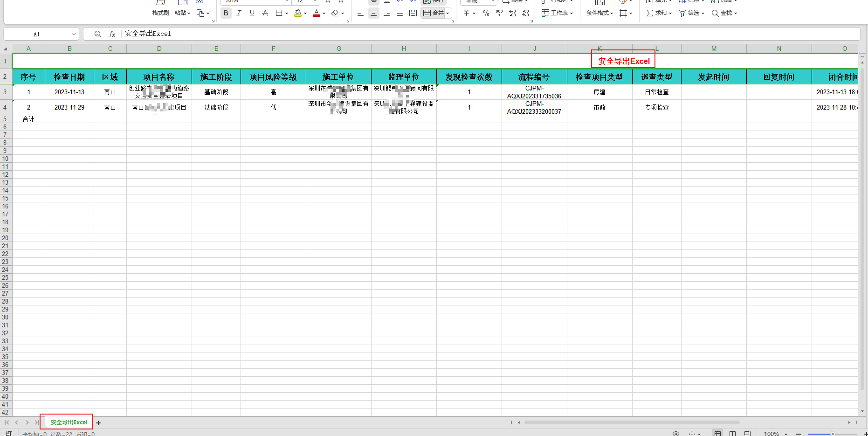Click the copy icon
This screenshot has width=868, height=436.
[x=200, y=13]
